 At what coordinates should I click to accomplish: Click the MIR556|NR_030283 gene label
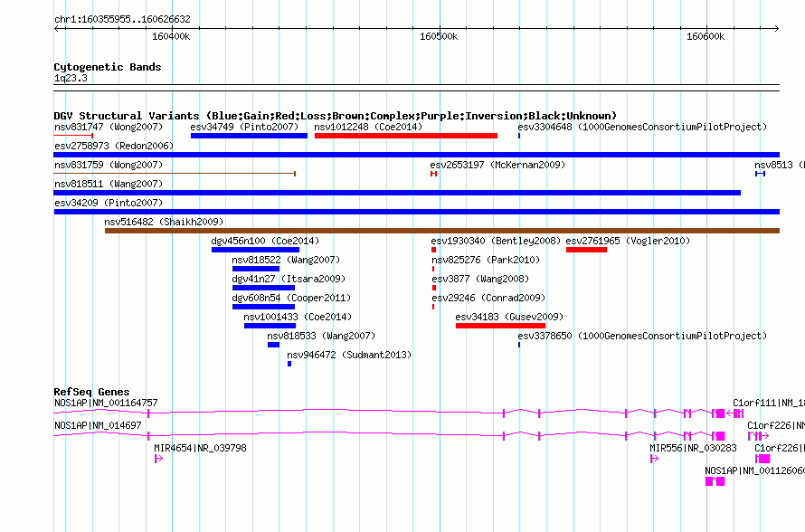(693, 448)
